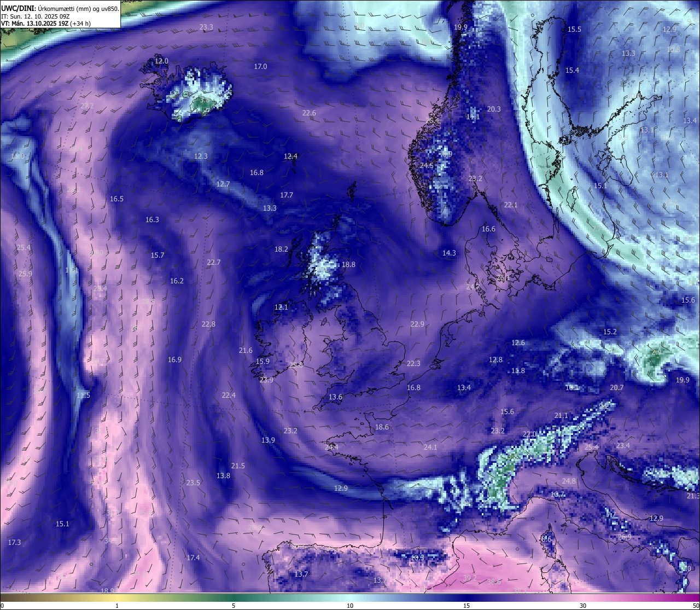Click the 18.2 value near the Hebrides

point(281,249)
